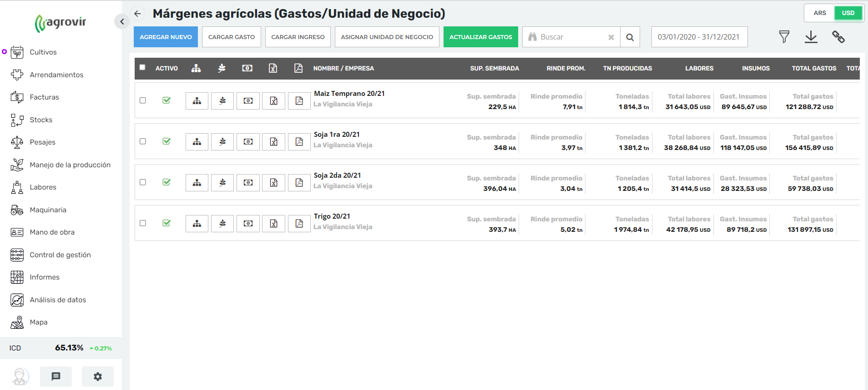Click the money icon in Maiz Temprano row

(248, 101)
